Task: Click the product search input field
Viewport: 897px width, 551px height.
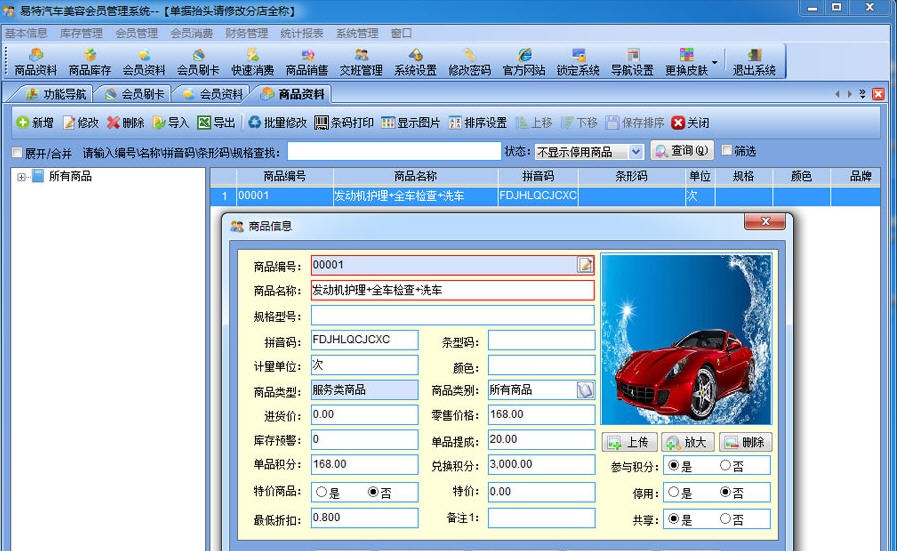Action: tap(394, 152)
